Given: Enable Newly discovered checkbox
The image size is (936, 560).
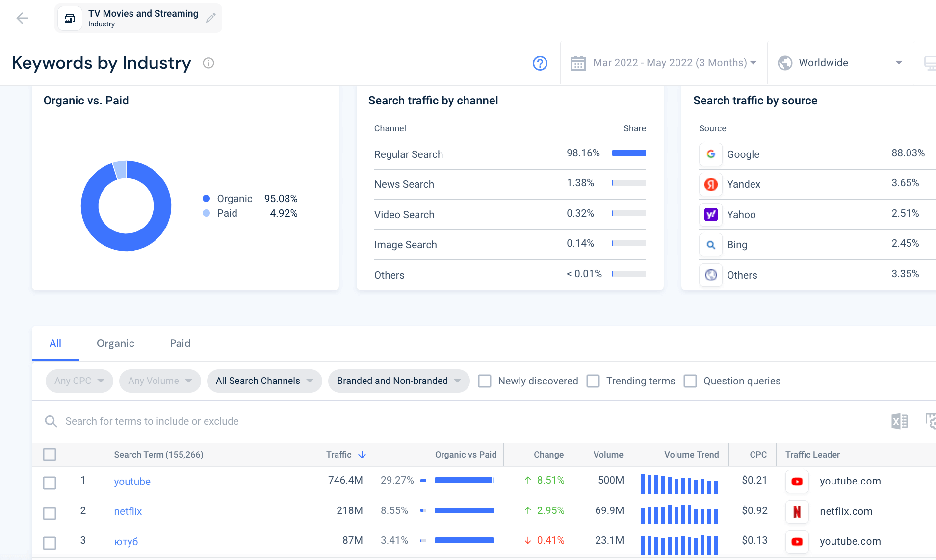Looking at the screenshot, I should pyautogui.click(x=485, y=381).
